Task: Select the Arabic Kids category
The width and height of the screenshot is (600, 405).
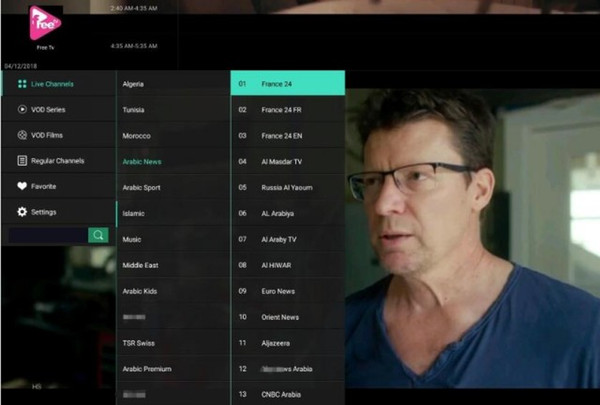Action: pyautogui.click(x=173, y=291)
